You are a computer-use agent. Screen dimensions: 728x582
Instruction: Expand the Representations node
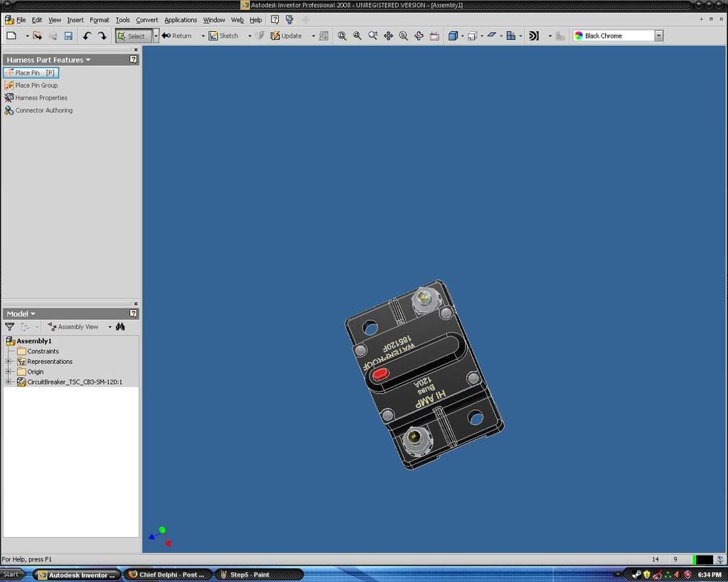9,362
